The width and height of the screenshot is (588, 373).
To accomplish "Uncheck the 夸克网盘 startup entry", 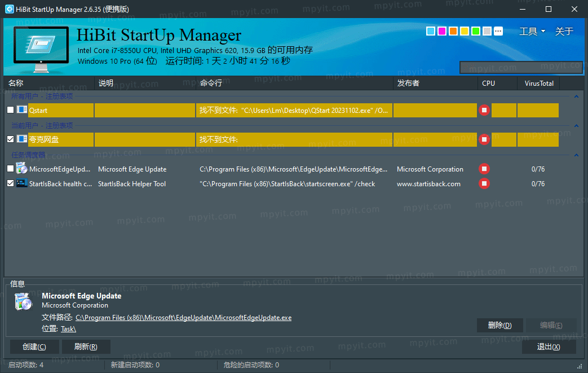I will [11, 139].
